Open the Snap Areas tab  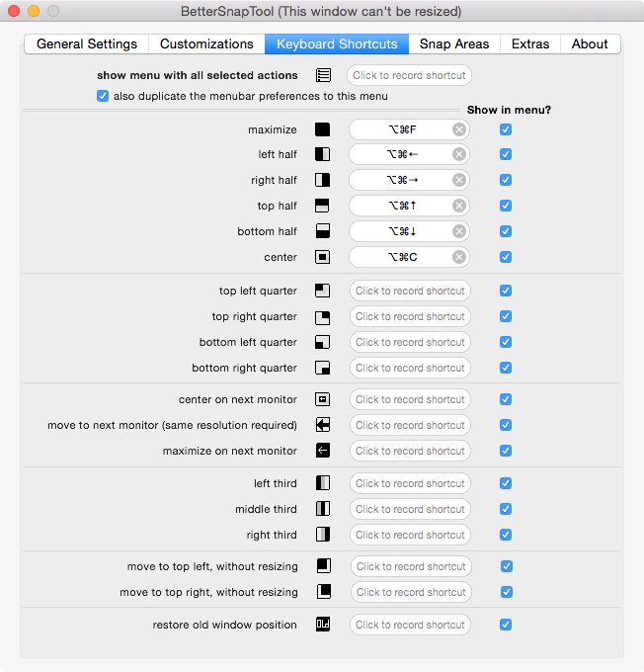454,44
